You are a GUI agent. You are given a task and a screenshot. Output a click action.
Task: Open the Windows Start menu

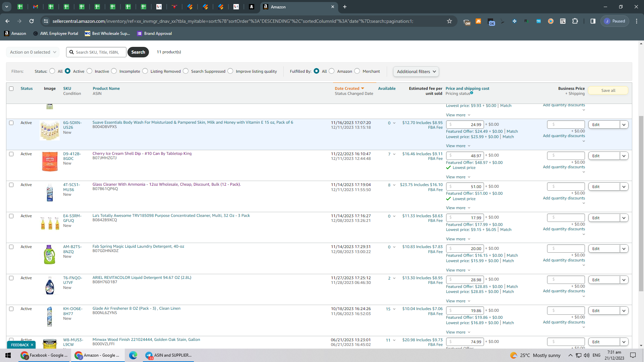8,355
